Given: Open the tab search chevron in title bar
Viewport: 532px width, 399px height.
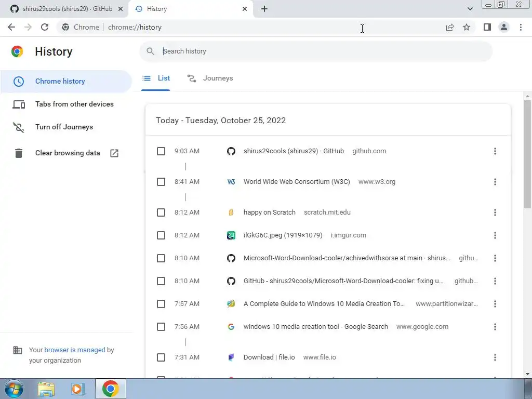Looking at the screenshot, I should (x=470, y=9).
